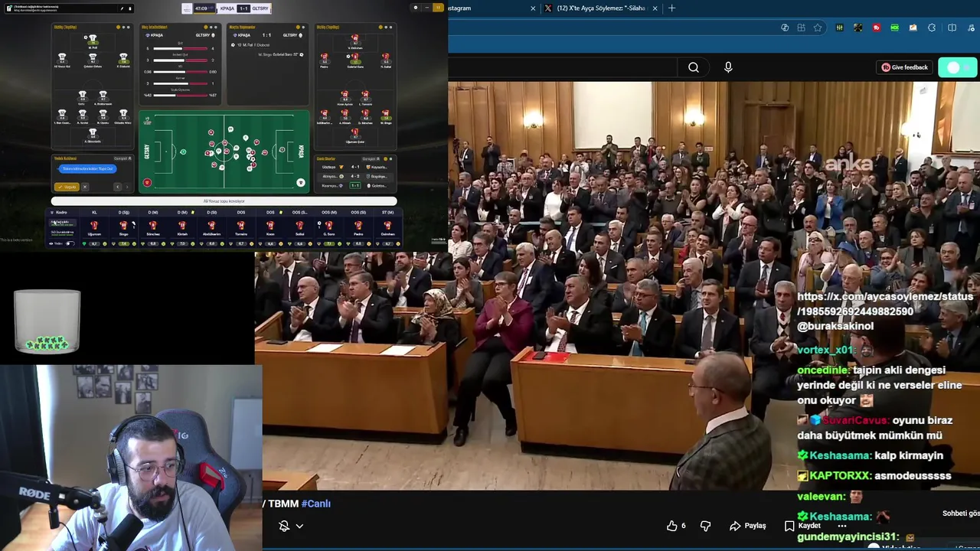Click the blue tactic suggestion bubble
980x551 pixels.
(87, 168)
